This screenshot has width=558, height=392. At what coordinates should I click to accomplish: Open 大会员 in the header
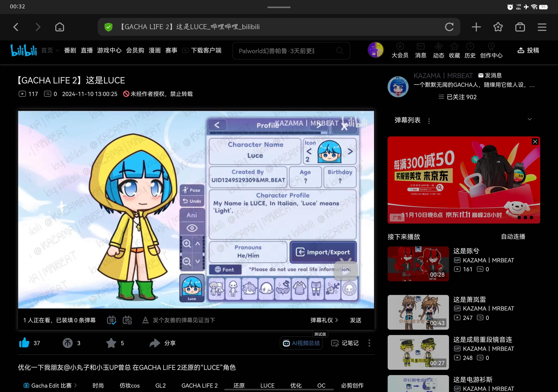pyautogui.click(x=400, y=51)
